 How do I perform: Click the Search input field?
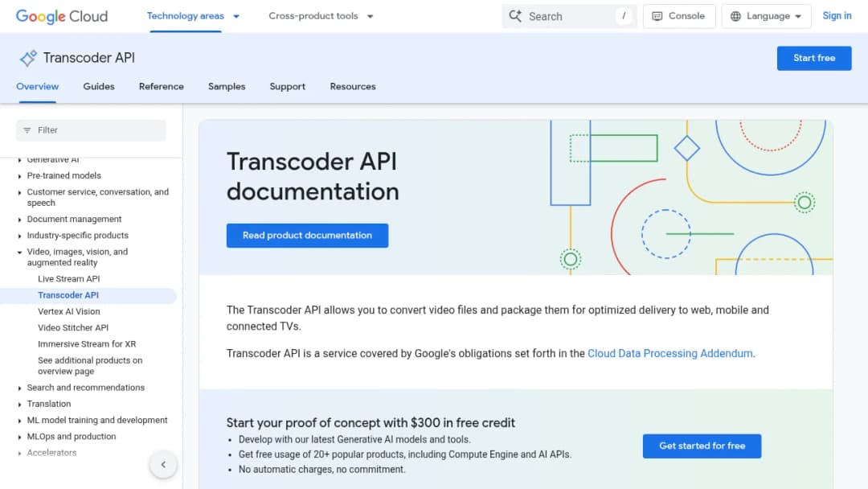click(x=569, y=16)
